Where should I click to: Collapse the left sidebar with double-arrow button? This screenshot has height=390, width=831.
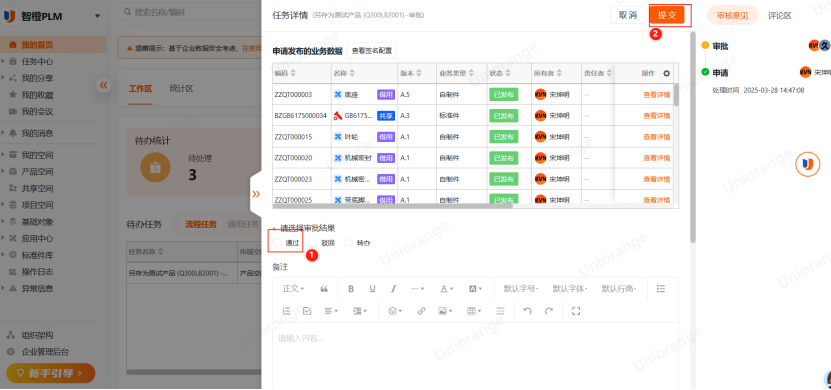click(x=103, y=85)
